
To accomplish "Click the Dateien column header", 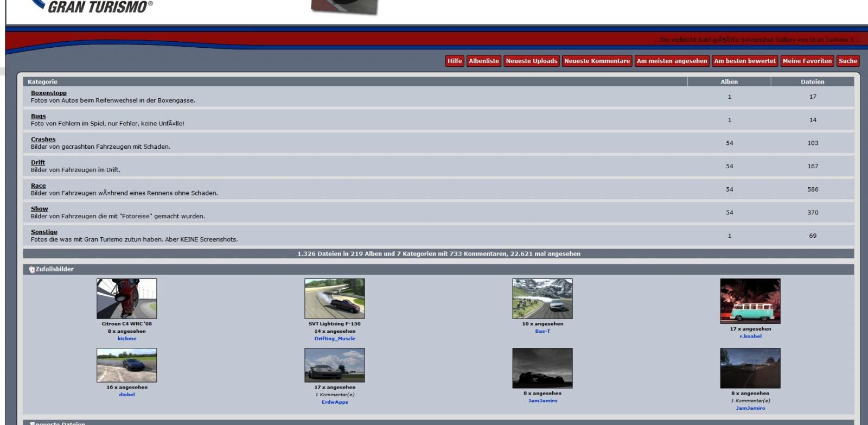I will pyautogui.click(x=812, y=82).
